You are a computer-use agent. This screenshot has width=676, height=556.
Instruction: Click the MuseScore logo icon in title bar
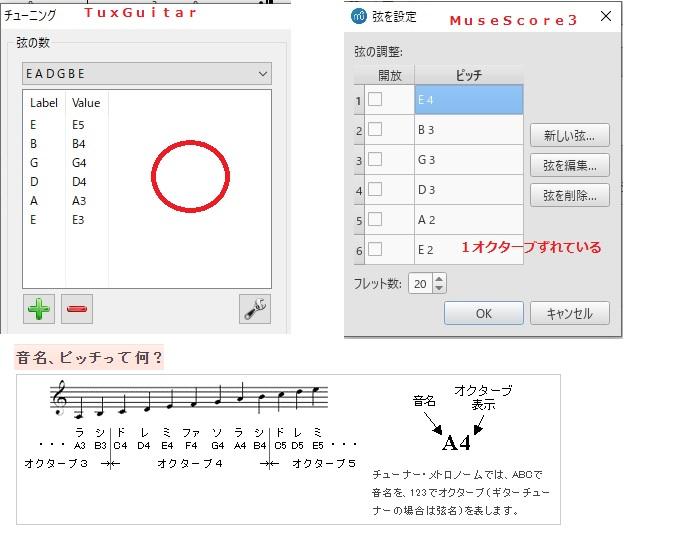tap(359, 17)
